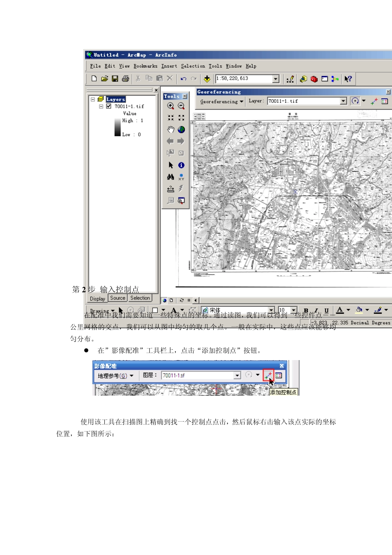This screenshot has height=555, width=392.
Task: Open the Find binoculars tool
Action: point(170,177)
